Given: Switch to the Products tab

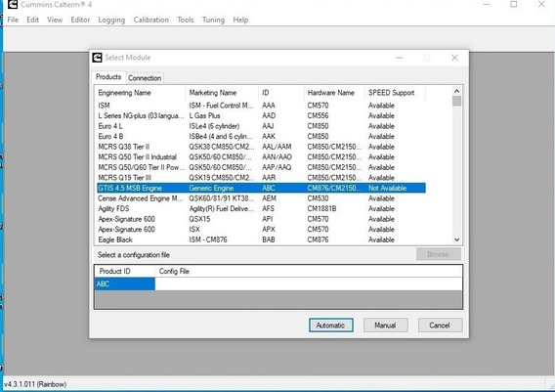Looking at the screenshot, I should tap(108, 77).
